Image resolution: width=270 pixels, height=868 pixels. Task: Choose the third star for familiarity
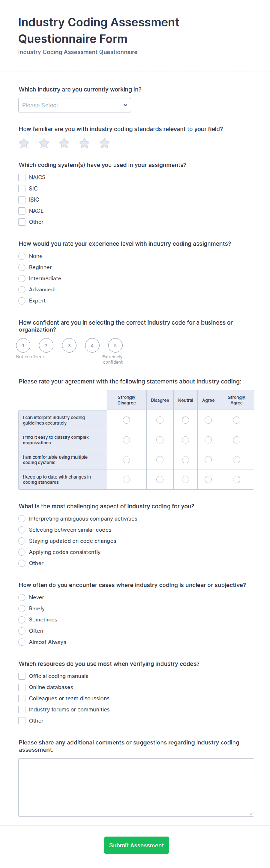64,143
